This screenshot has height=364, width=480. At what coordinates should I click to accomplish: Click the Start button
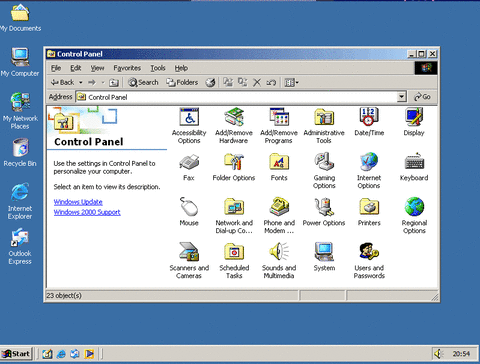[x=16, y=354]
